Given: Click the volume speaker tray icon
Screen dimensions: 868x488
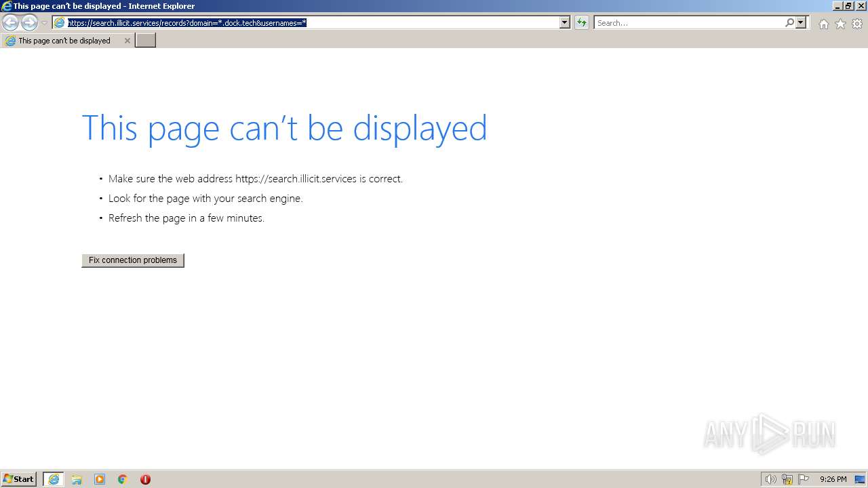Looking at the screenshot, I should click(x=770, y=479).
